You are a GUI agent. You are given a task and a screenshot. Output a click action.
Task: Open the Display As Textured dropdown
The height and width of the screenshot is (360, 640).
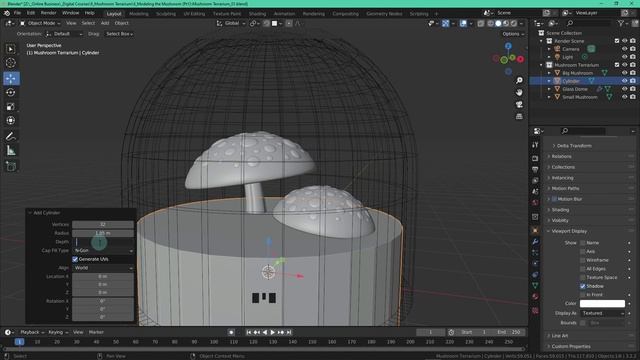[x=602, y=313]
